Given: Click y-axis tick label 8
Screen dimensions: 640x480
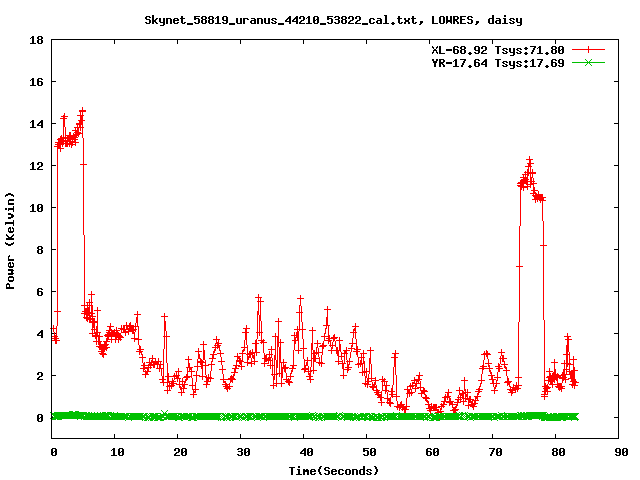Looking at the screenshot, I should 40,250.
